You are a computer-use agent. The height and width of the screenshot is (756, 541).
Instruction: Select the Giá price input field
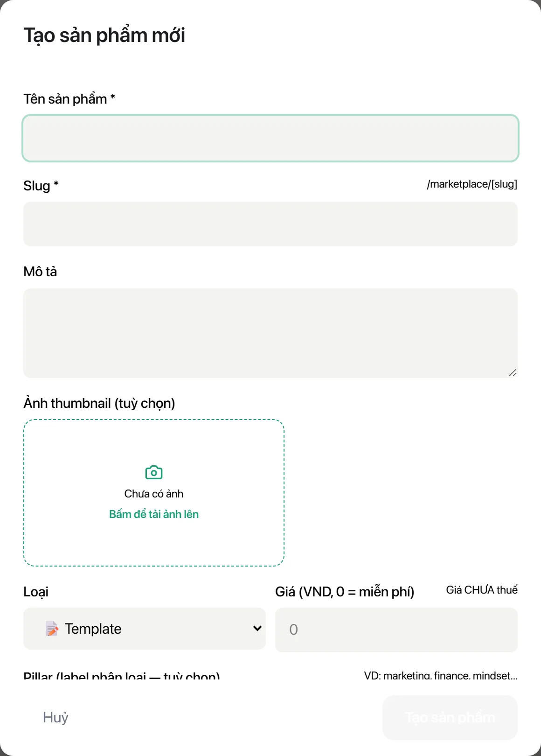click(x=396, y=630)
